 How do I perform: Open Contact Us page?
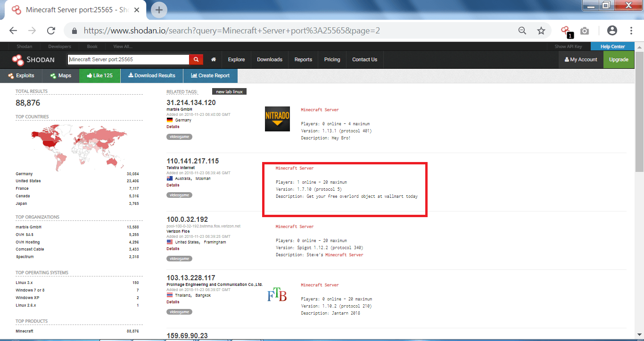click(364, 59)
